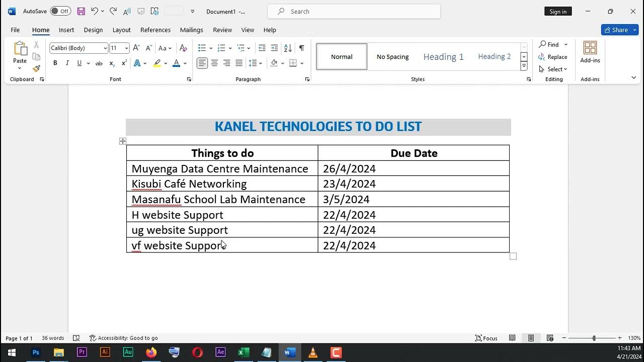This screenshot has width=644, height=362.
Task: Expand the Borders dropdown arrow
Action: pyautogui.click(x=302, y=63)
